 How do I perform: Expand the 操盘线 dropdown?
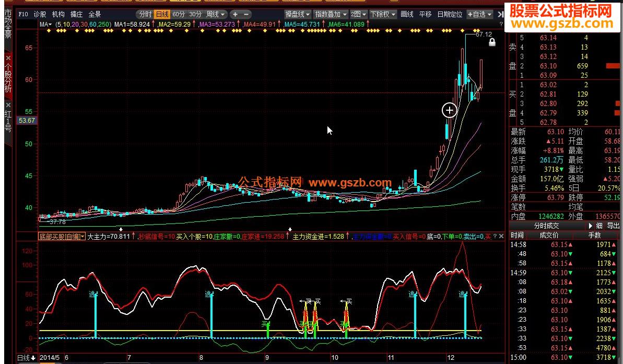[298, 15]
